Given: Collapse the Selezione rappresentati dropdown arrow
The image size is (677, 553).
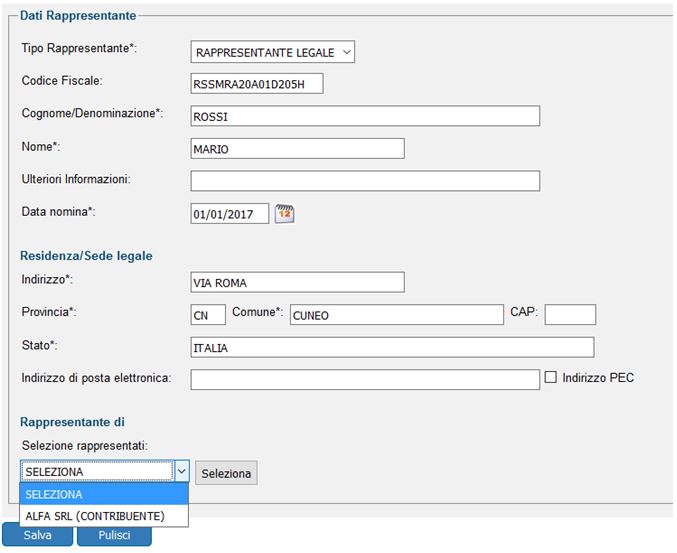Looking at the screenshot, I should pos(182,471).
